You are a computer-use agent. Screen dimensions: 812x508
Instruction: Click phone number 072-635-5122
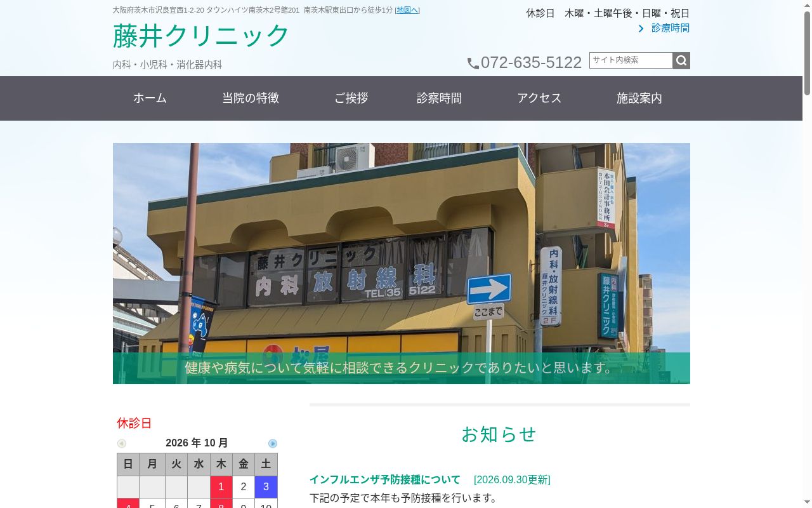[531, 63]
